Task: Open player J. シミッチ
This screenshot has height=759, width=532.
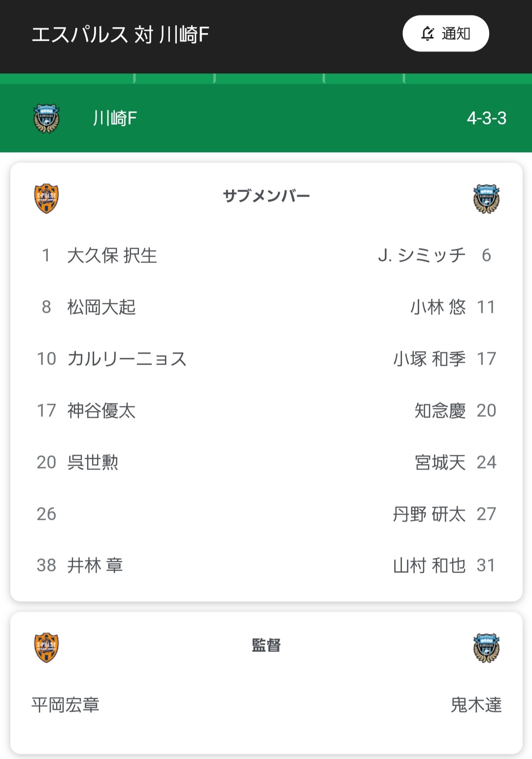Action: [x=421, y=255]
